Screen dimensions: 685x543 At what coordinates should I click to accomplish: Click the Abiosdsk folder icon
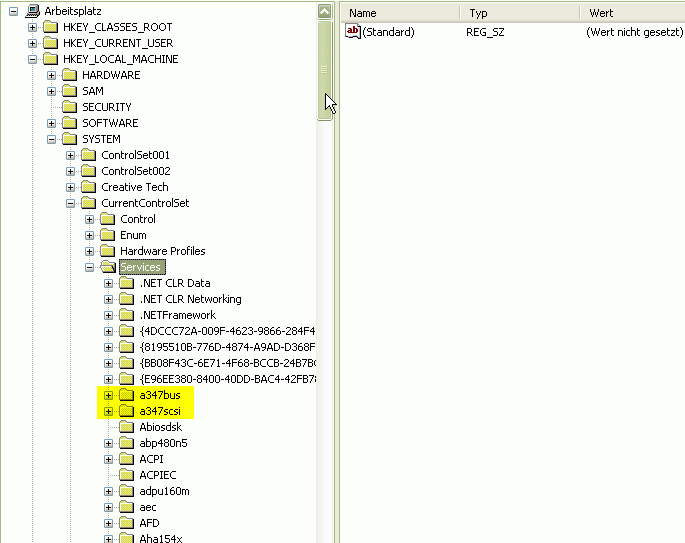coord(127,427)
